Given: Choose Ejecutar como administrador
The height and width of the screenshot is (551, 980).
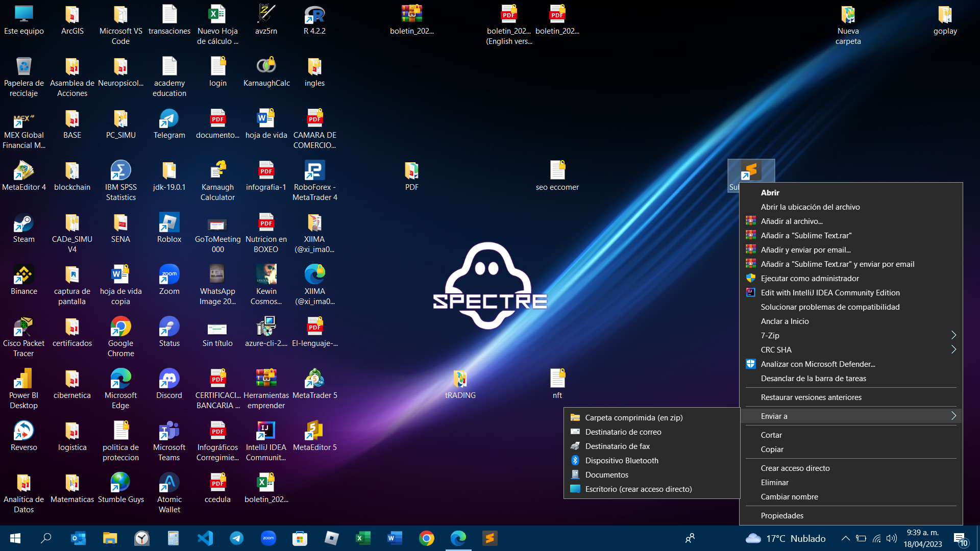Looking at the screenshot, I should 851,278.
